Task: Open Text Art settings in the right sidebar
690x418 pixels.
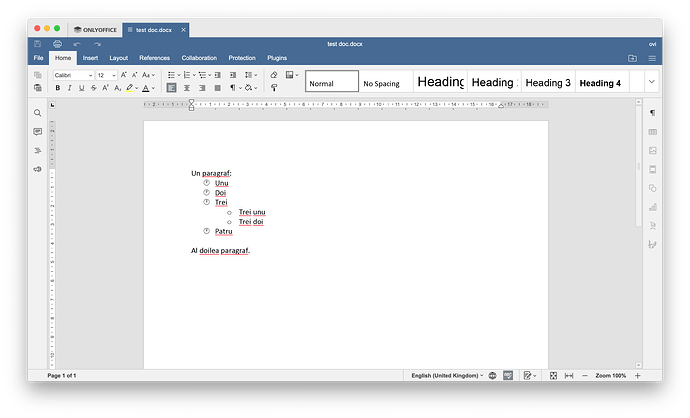Action: (x=653, y=226)
